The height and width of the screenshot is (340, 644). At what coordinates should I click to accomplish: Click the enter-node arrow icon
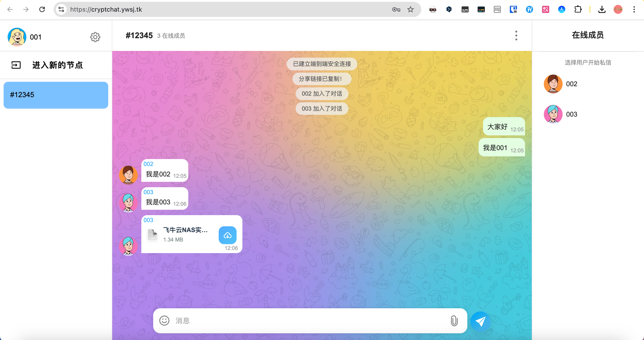pos(16,65)
